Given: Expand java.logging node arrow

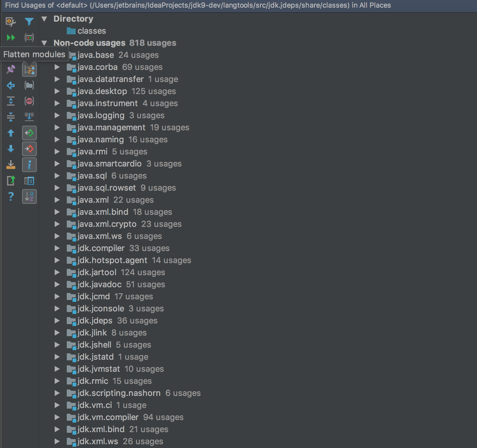Looking at the screenshot, I should coord(57,115).
